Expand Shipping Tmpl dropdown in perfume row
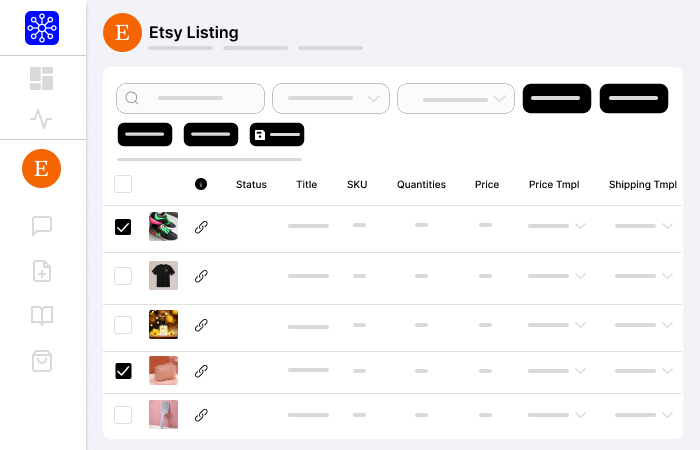Screen dimensions: 700x450 [643, 325]
